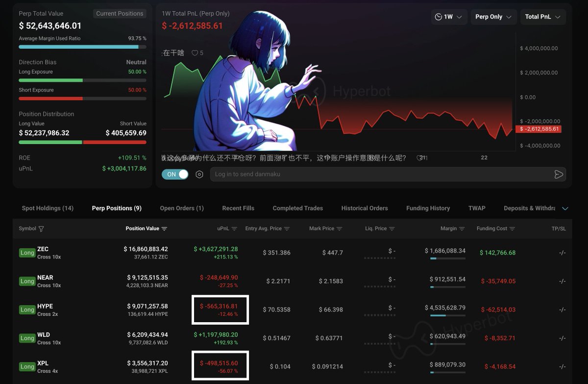Click ROE +109.51 % value
The height and width of the screenshot is (384, 588).
pyautogui.click(x=132, y=158)
